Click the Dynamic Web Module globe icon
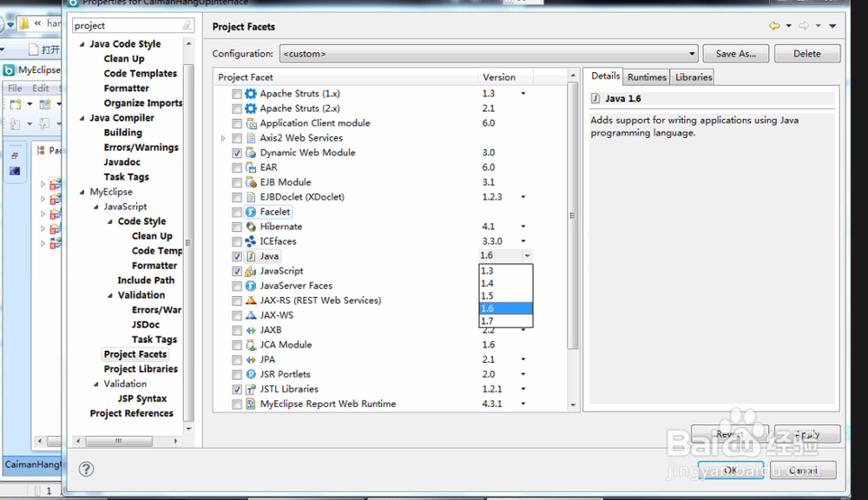 pyautogui.click(x=251, y=153)
